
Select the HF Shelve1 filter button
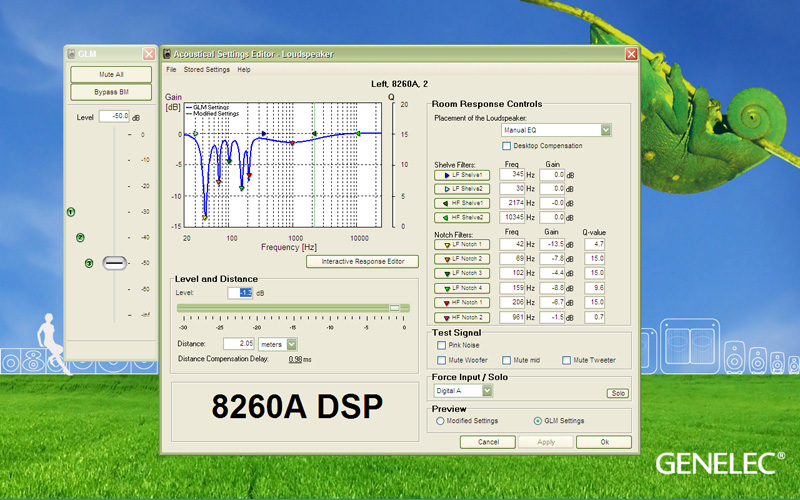[x=463, y=203]
